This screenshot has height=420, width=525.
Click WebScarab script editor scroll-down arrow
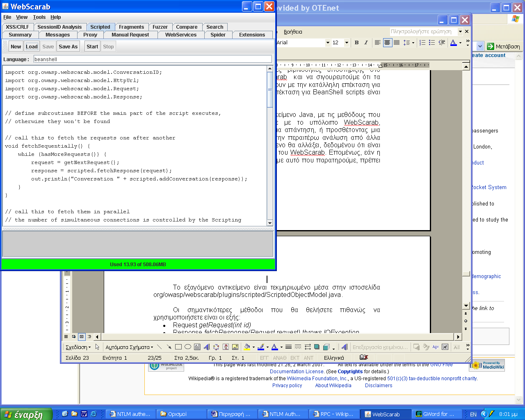click(x=270, y=223)
